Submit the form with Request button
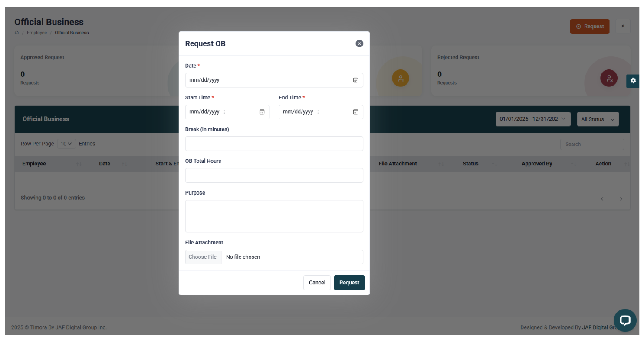 point(349,283)
